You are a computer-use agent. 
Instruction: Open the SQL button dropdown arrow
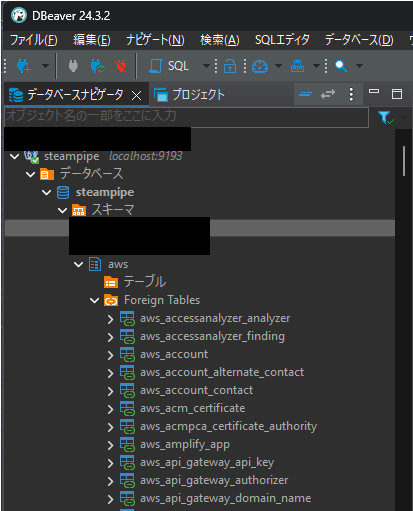click(206, 66)
